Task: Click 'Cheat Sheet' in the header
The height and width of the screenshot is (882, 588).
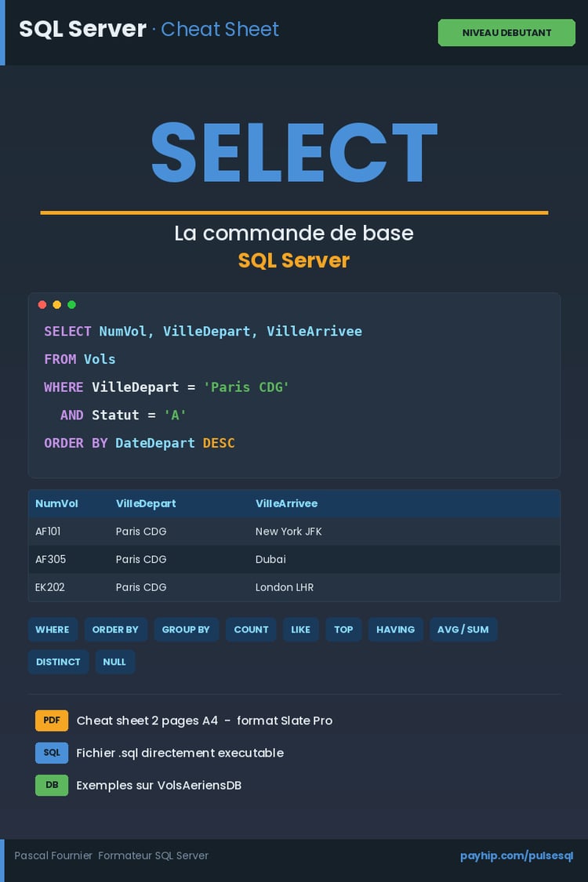Action: coord(220,29)
